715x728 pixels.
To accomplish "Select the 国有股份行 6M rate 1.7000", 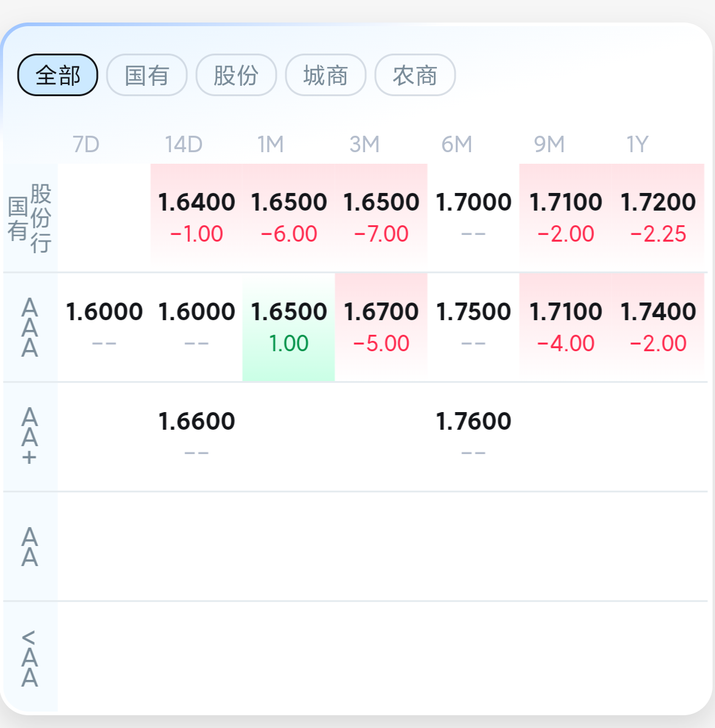I will 473,202.
